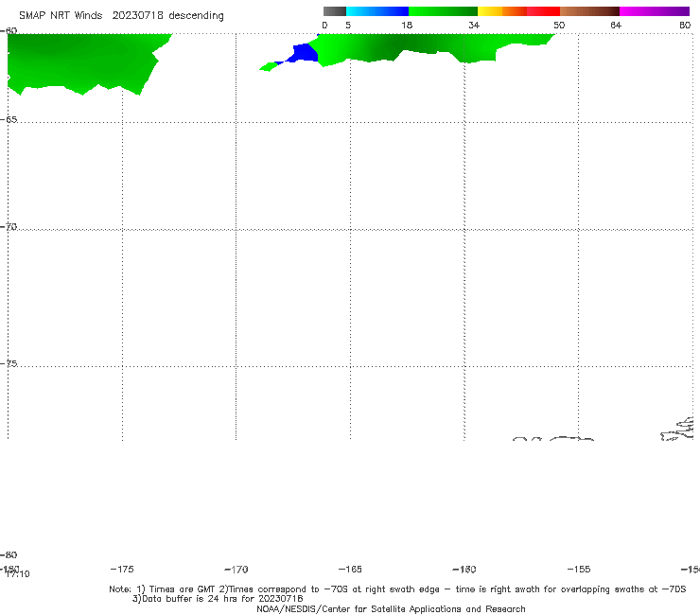Viewport: 700px width, 615px height.
Task: Click the '-75' latitude axis label
Action: click(x=9, y=363)
